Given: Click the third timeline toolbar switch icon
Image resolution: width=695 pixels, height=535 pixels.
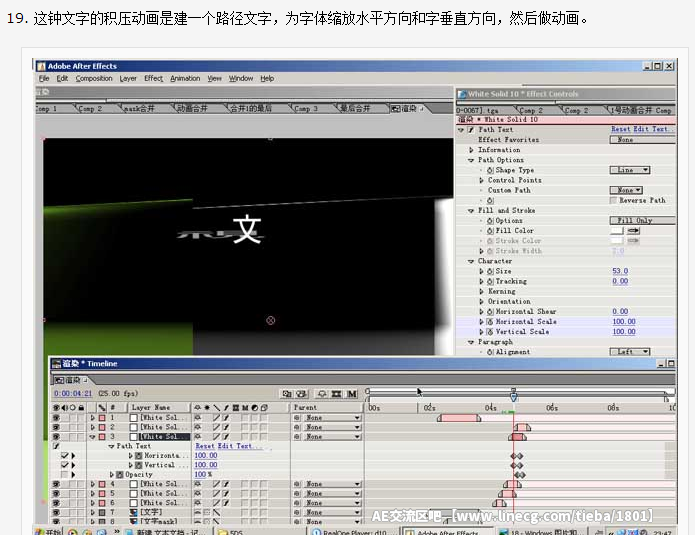Looking at the screenshot, I should (322, 394).
